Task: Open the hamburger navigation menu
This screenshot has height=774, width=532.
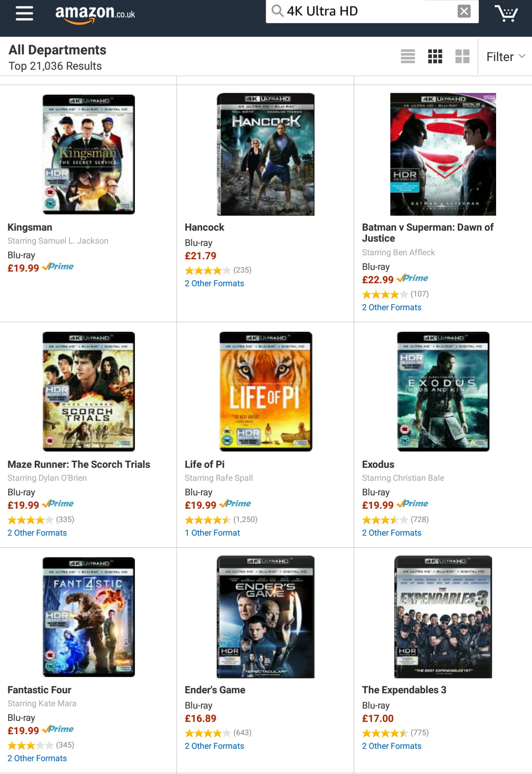Action: click(24, 13)
